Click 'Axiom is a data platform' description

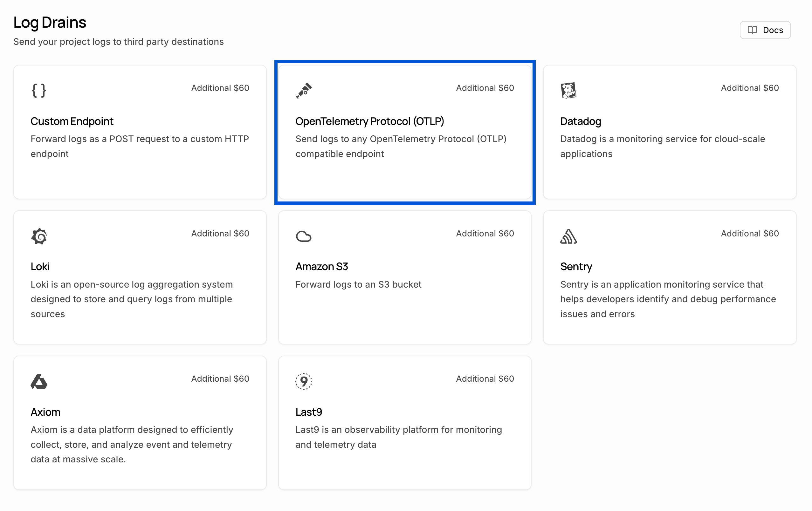click(x=132, y=445)
